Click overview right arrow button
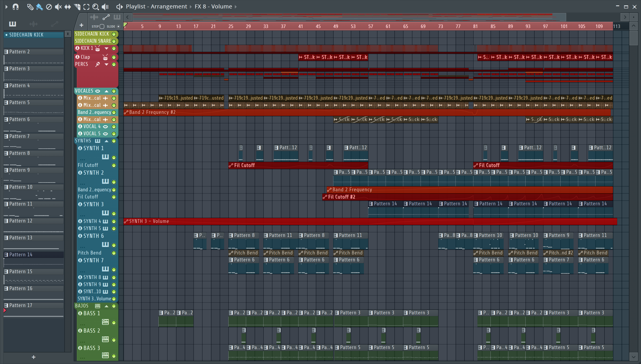This screenshot has height=364, width=641. tap(625, 17)
